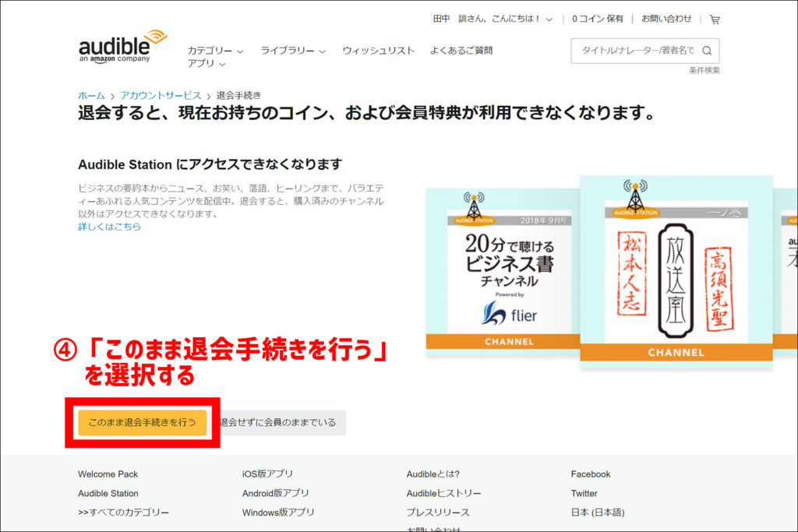The width and height of the screenshot is (798, 532).
Task: Select the 20分で聴けるビジネス書 channel thumbnail
Action: [503, 272]
